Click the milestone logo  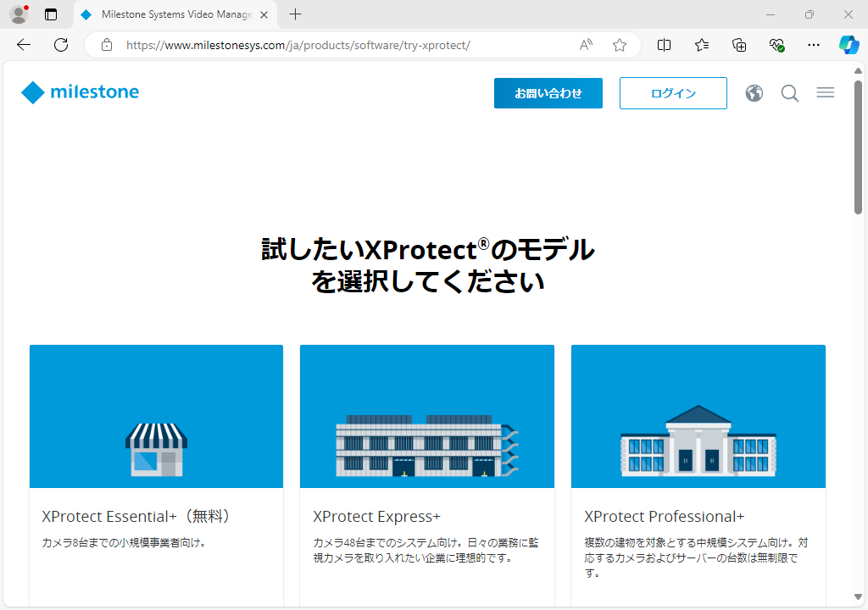pyautogui.click(x=81, y=91)
